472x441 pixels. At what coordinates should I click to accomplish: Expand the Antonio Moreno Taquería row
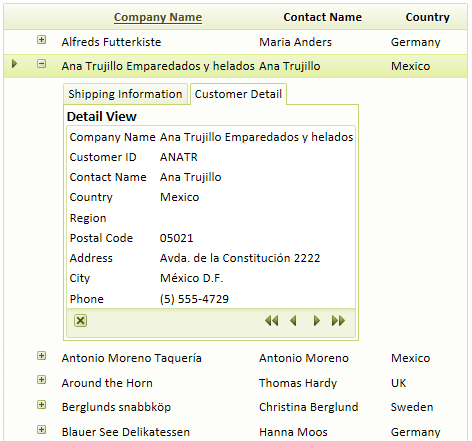[41, 356]
